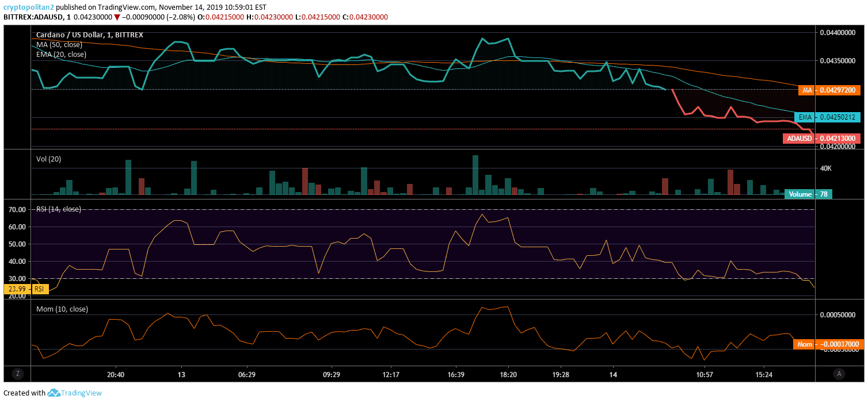Click the red ADAUSD 0.04213000 price tag
This screenshot has height=403, width=868.
[x=822, y=139]
